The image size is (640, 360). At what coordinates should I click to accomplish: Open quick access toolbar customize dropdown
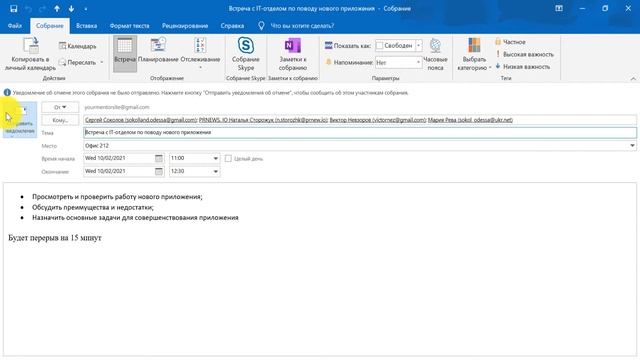tap(86, 9)
